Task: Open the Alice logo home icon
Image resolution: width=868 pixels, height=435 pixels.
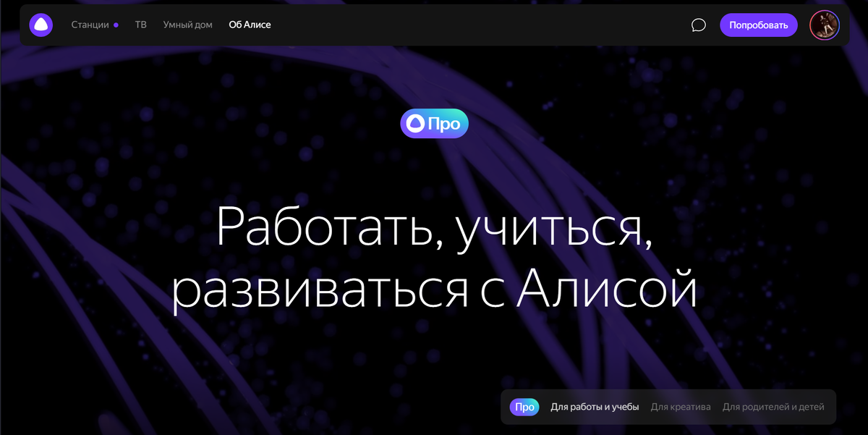Action: point(41,25)
